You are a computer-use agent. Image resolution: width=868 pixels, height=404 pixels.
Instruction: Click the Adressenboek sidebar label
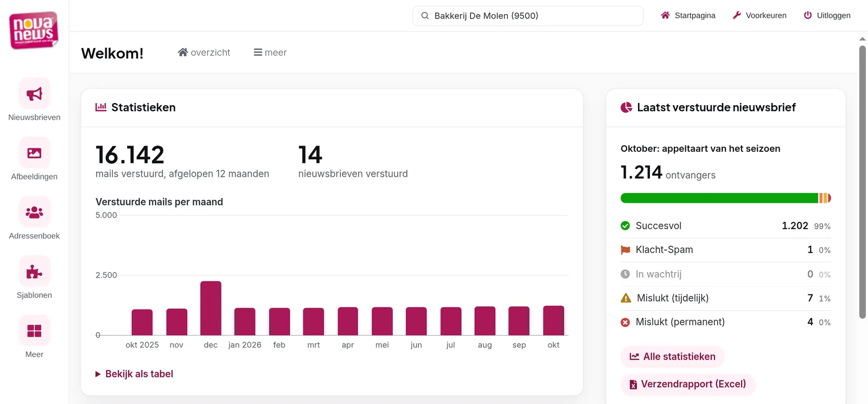coord(34,236)
